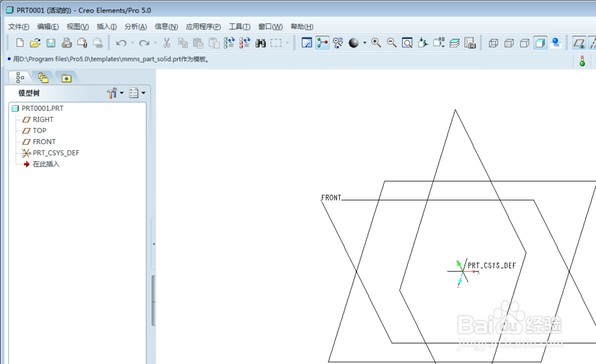Zoom out with the minus magnifier

(x=392, y=43)
